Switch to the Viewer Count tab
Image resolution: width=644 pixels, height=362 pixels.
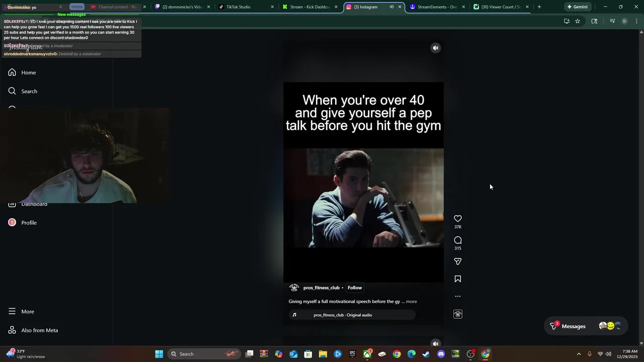(x=501, y=7)
